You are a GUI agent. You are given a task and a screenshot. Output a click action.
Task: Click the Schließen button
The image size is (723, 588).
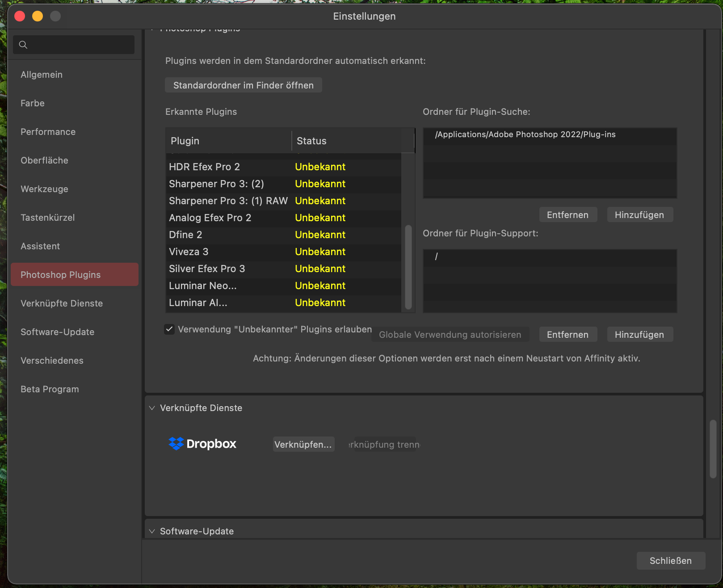[x=671, y=561]
